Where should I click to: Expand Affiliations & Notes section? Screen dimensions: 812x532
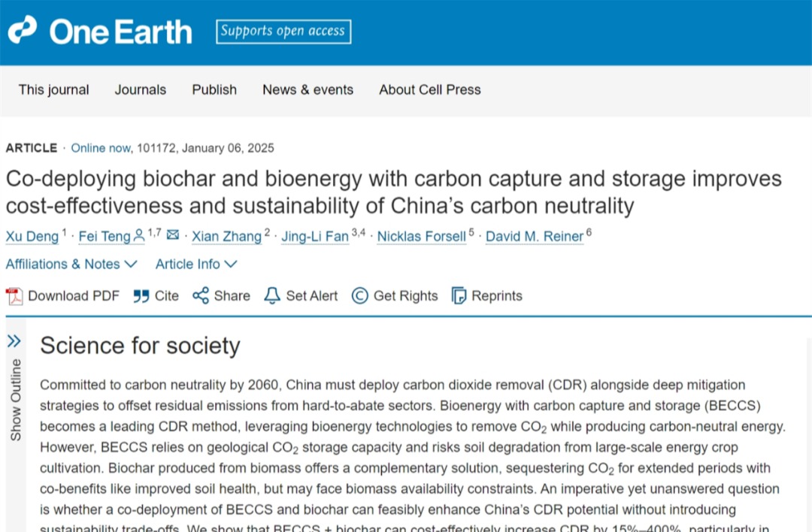[71, 264]
